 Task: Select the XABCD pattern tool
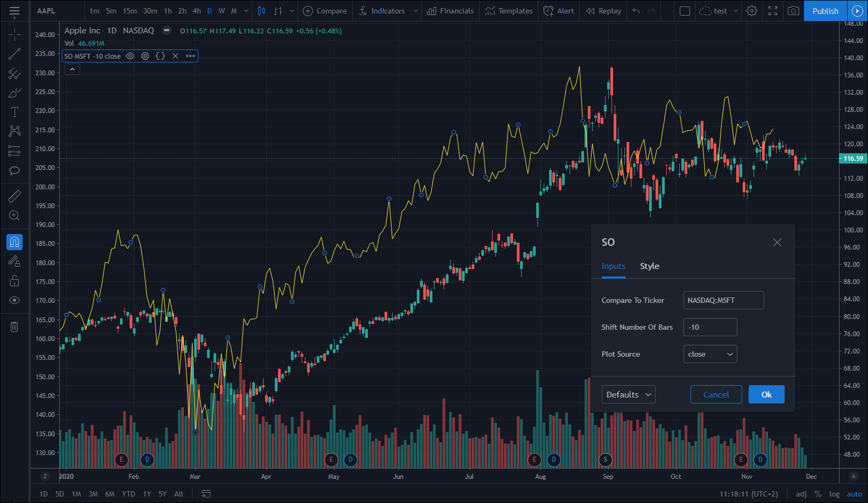coord(15,131)
